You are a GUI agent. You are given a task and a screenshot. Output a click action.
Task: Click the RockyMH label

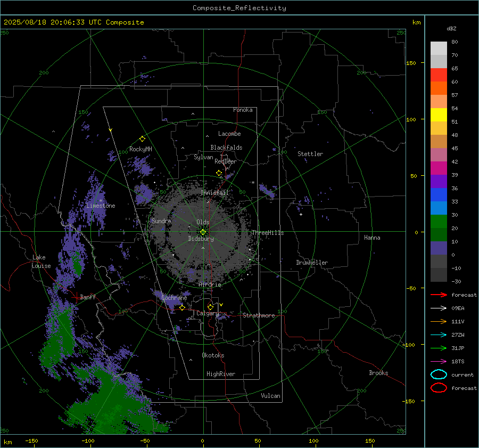[x=141, y=149]
